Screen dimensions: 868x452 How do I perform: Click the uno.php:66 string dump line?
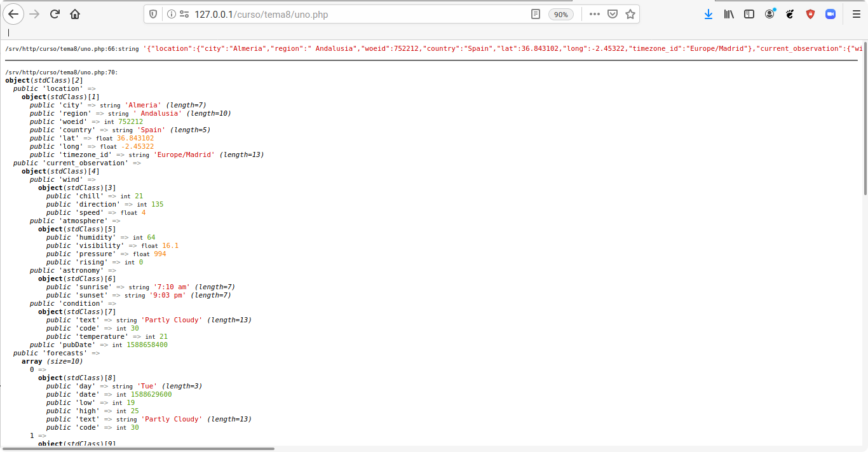[434, 48]
